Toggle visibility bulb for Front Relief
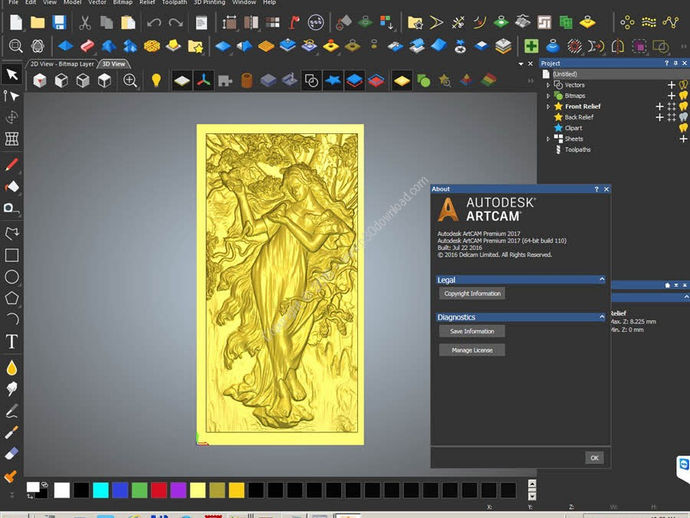 click(x=683, y=106)
